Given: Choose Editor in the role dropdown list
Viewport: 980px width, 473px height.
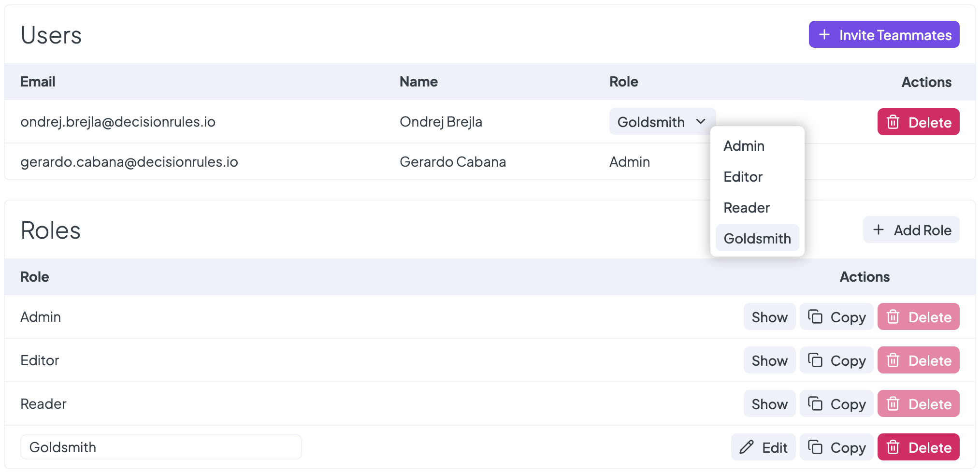Looking at the screenshot, I should (743, 177).
